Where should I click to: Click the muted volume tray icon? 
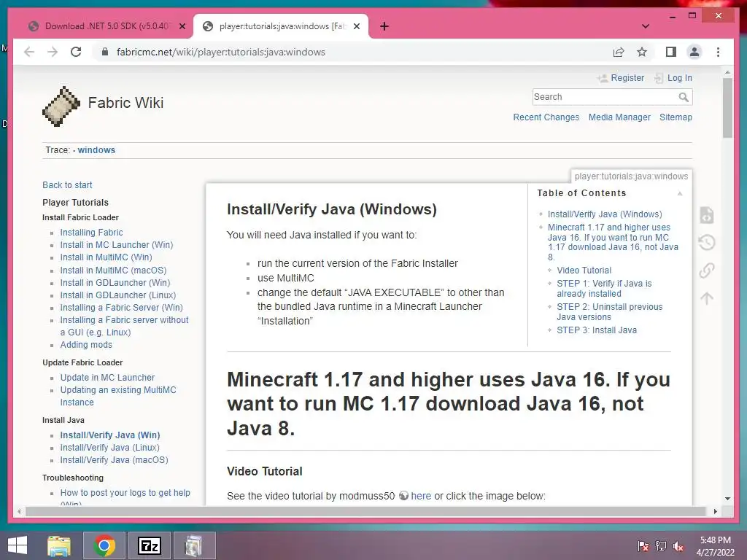coord(678,545)
